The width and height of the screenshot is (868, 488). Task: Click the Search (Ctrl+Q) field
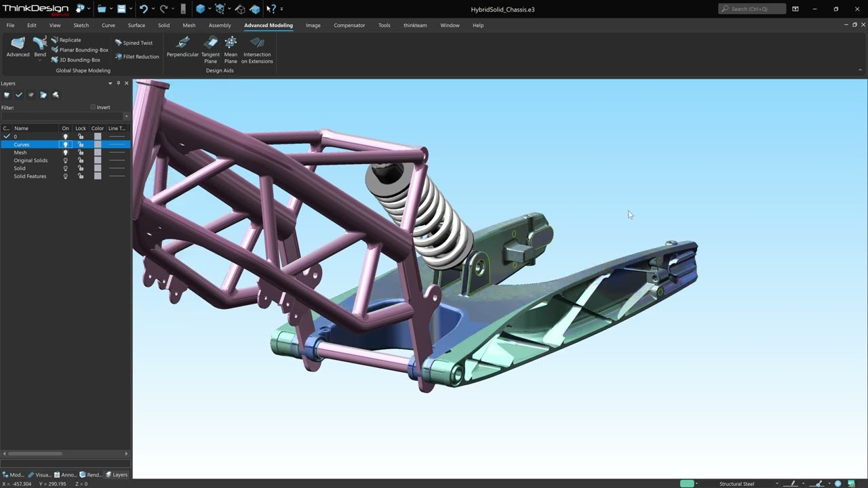(752, 9)
